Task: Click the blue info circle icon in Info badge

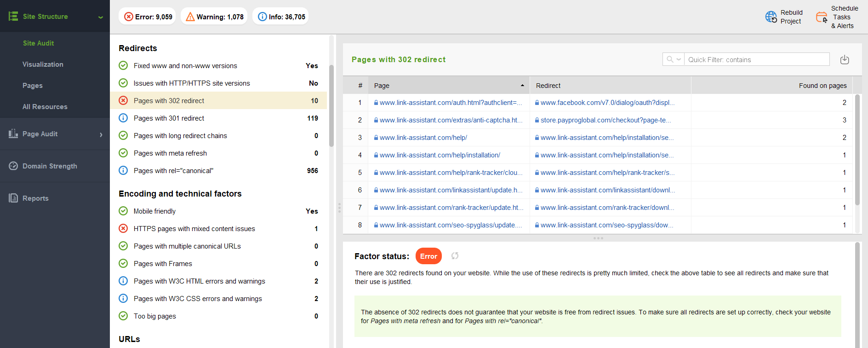Action: [x=263, y=17]
